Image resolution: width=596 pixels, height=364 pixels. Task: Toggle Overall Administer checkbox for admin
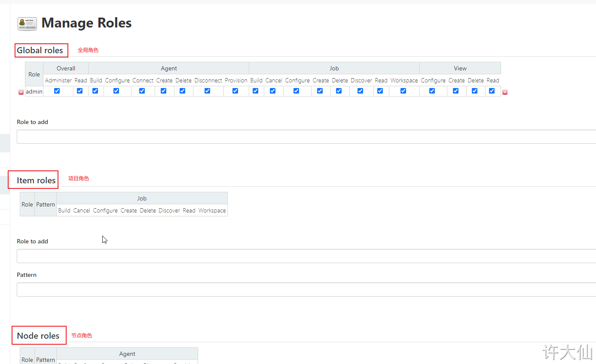tap(57, 91)
